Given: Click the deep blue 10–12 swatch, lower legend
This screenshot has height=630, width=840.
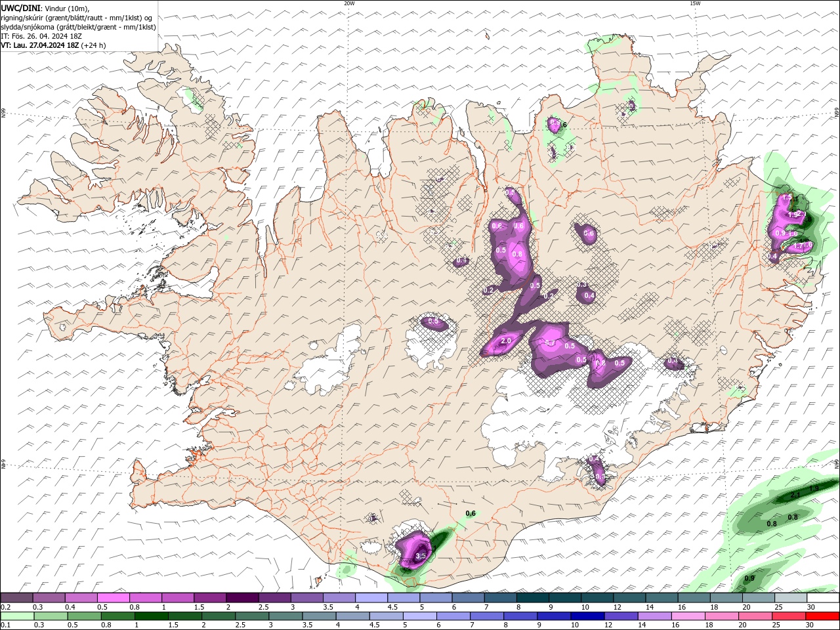Looking at the screenshot, I should (586, 616).
